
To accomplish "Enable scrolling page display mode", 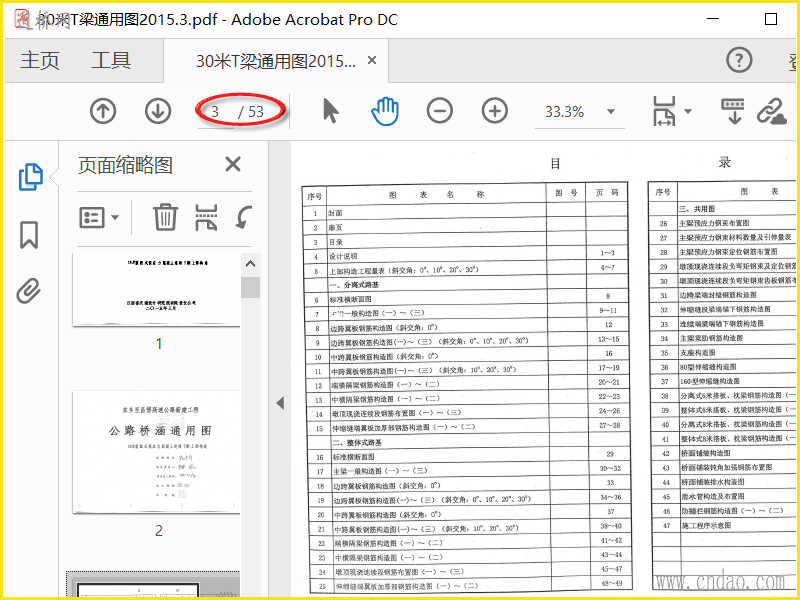I will tap(733, 111).
